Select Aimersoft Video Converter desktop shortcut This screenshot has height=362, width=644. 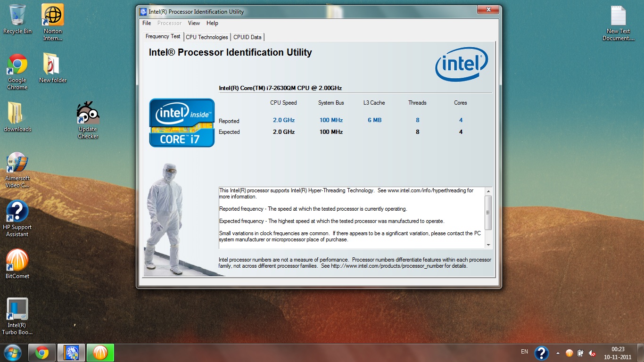point(17,170)
